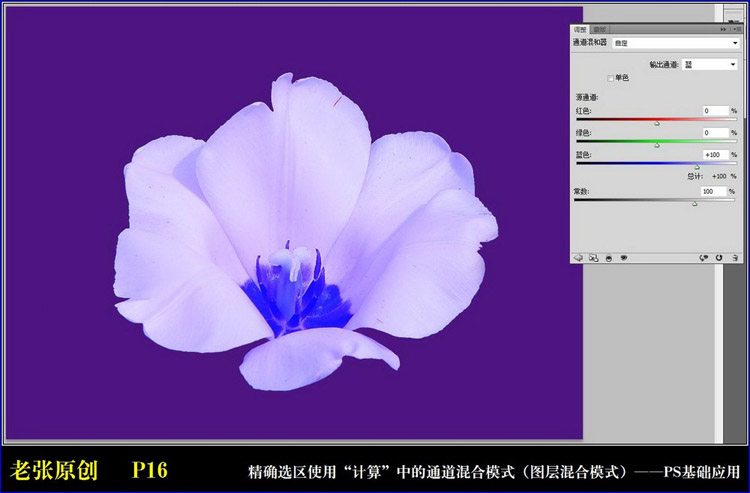This screenshot has width=750, height=493.
Task: Click the 蓝色 slider handle
Action: [x=697, y=166]
